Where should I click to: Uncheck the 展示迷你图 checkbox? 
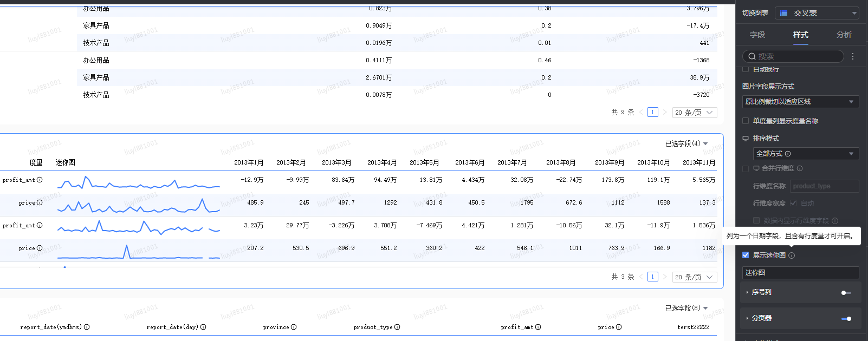(746, 255)
